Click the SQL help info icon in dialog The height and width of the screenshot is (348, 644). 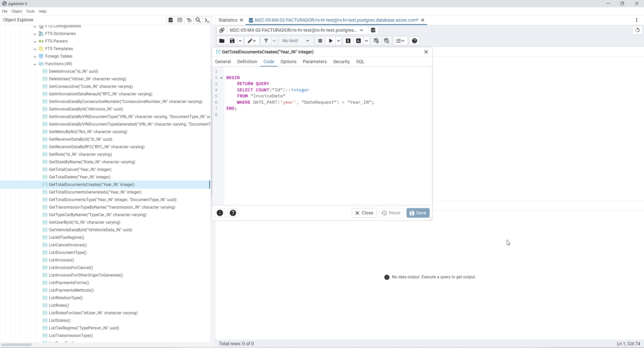point(220,213)
